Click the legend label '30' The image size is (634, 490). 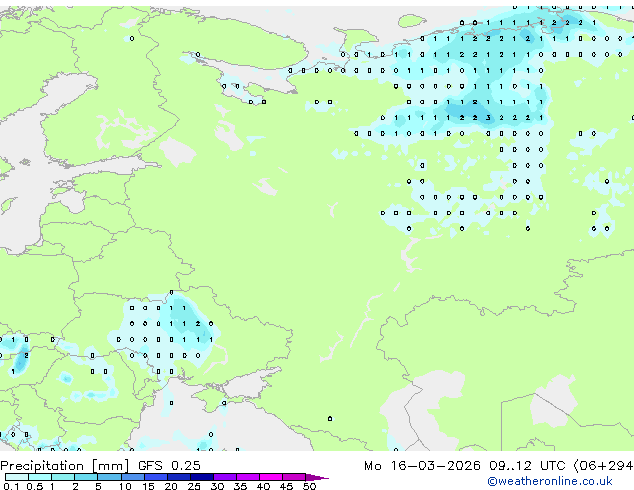pyautogui.click(x=218, y=486)
